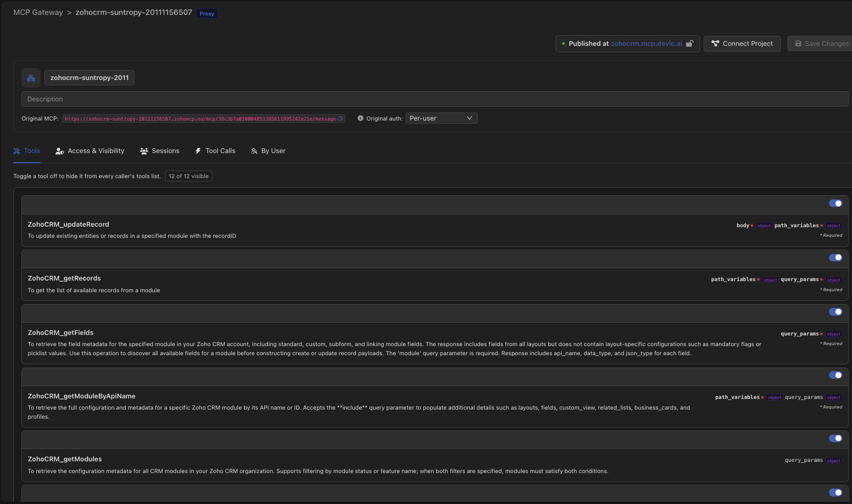852x504 pixels.
Task: Click the "Original auth:" label
Action: point(384,118)
